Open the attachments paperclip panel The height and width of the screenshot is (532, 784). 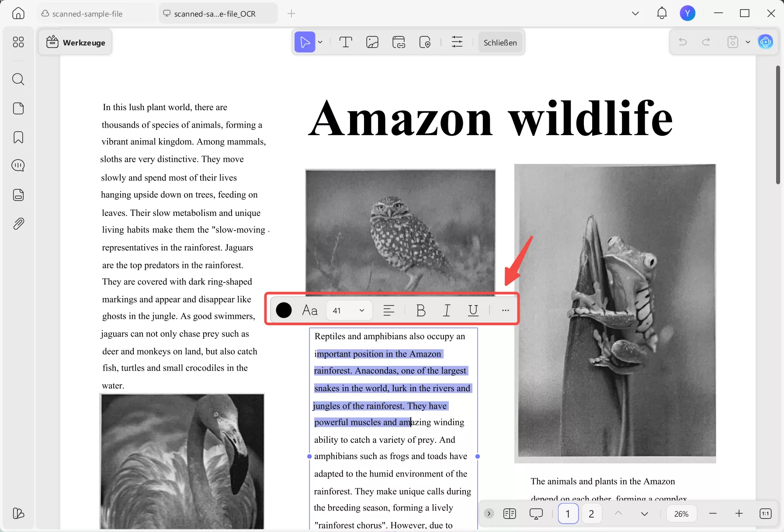(18, 224)
